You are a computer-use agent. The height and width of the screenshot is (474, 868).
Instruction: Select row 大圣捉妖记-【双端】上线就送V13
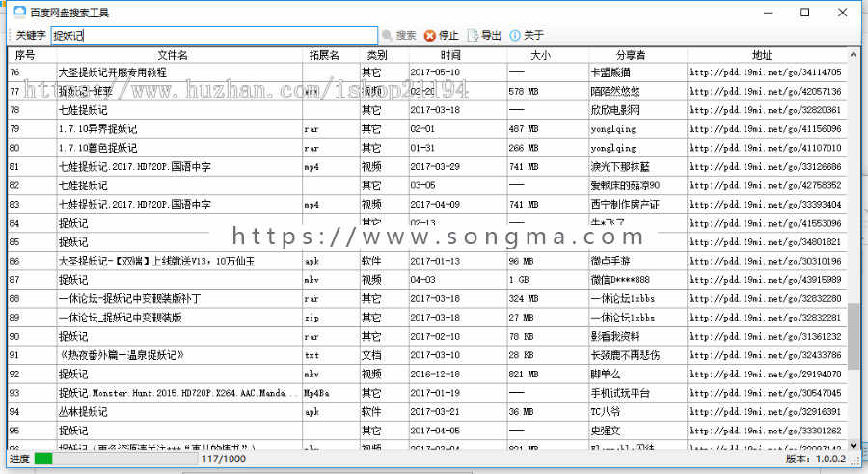pos(428,261)
